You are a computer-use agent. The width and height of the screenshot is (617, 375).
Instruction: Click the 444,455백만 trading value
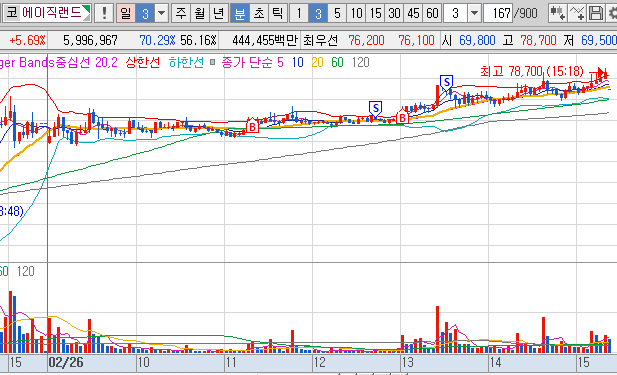[265, 40]
